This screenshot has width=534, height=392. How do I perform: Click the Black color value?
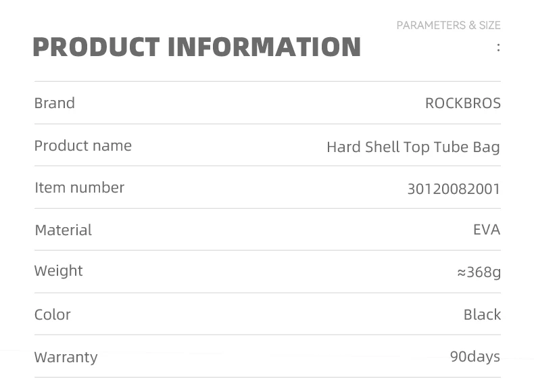point(482,314)
